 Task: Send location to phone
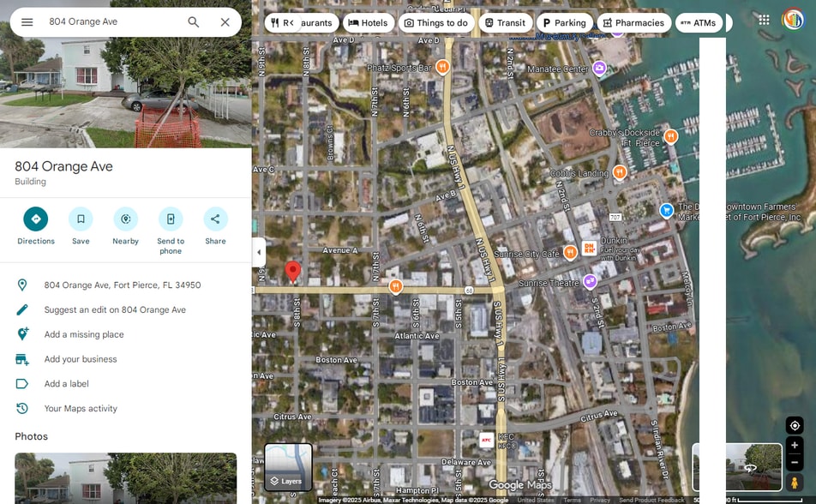tap(171, 219)
